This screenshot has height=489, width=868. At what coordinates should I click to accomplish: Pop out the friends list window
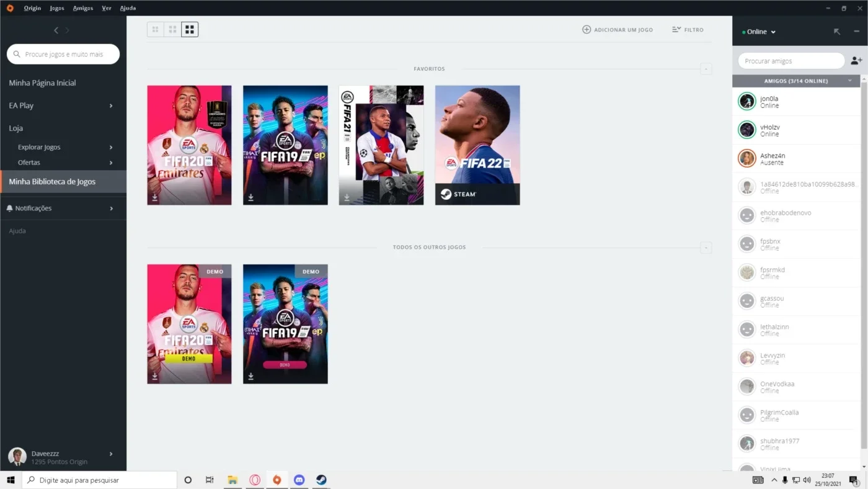pyautogui.click(x=837, y=32)
